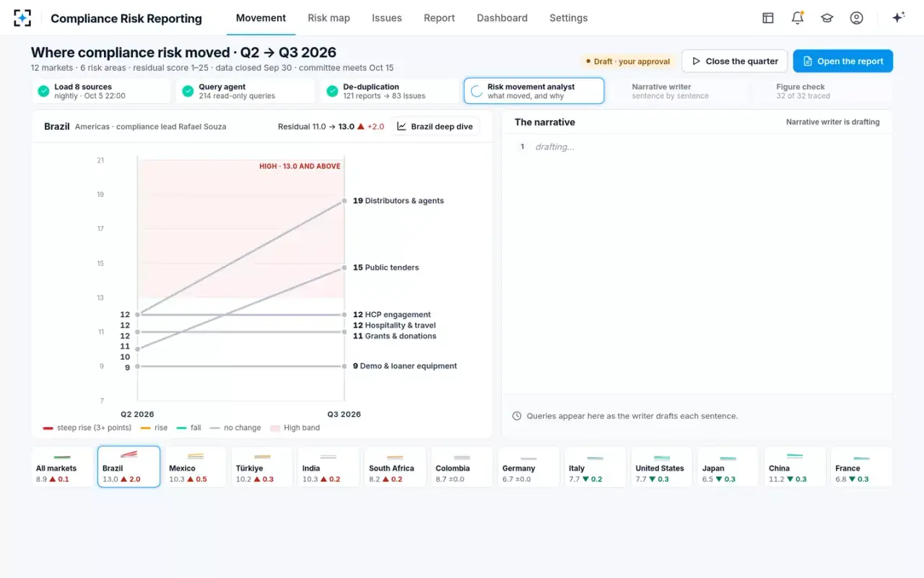The height and width of the screenshot is (578, 924).
Task: Select the All markets card
Action: (63, 467)
